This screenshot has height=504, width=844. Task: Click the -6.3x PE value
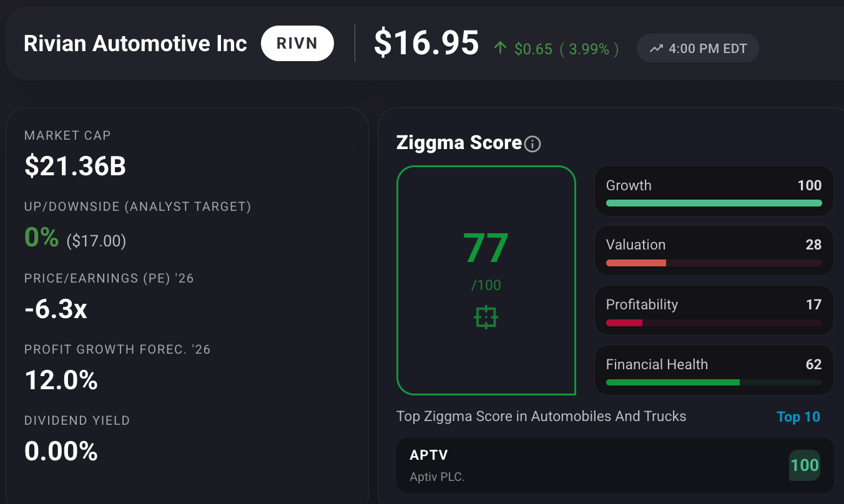[x=56, y=309]
